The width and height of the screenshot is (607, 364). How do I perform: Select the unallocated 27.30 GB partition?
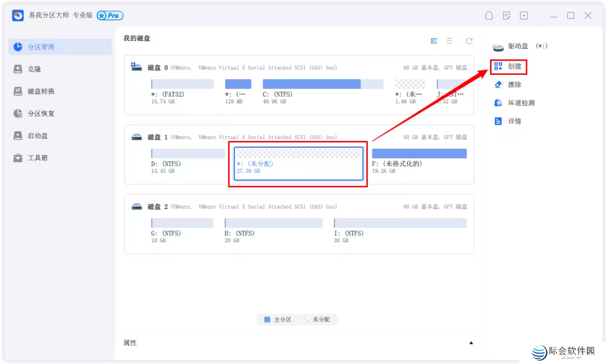(x=298, y=163)
